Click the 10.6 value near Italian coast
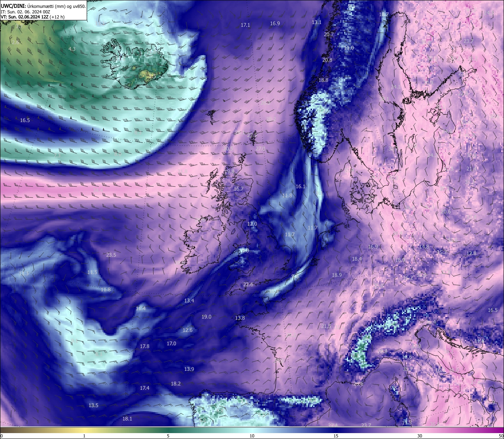The height and width of the screenshot is (439, 504). pos(407,357)
